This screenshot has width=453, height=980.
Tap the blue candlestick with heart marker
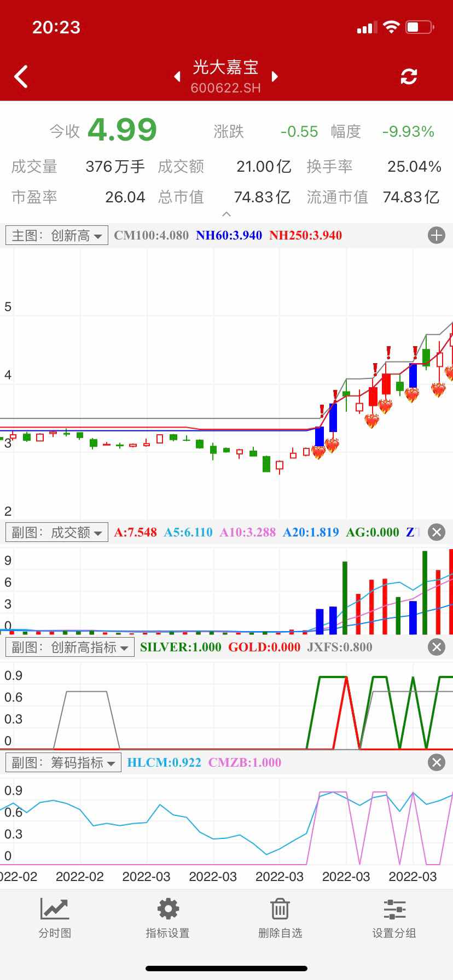320,437
